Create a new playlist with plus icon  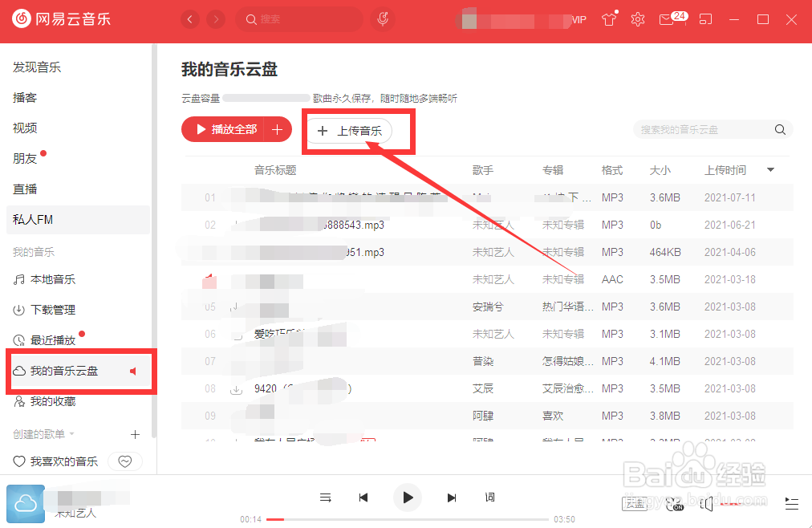135,434
